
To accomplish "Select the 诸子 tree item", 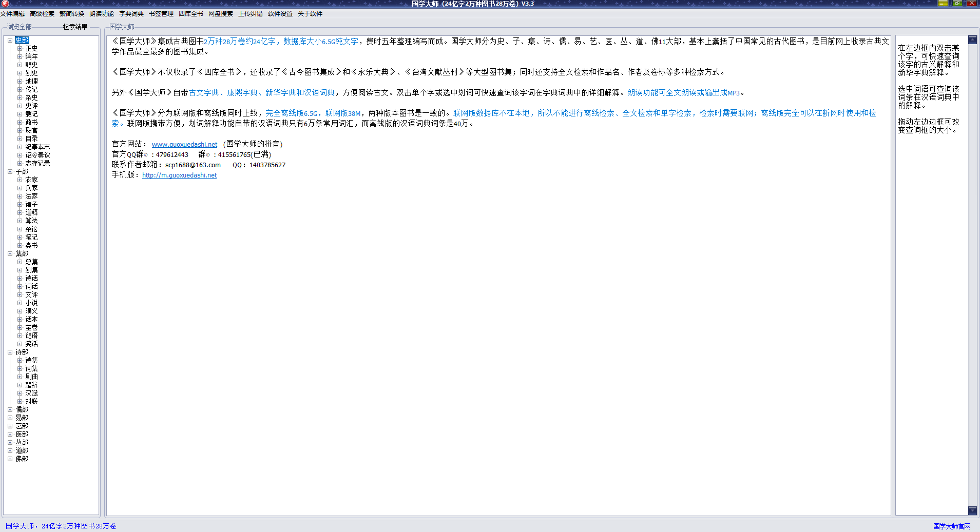I will point(31,204).
